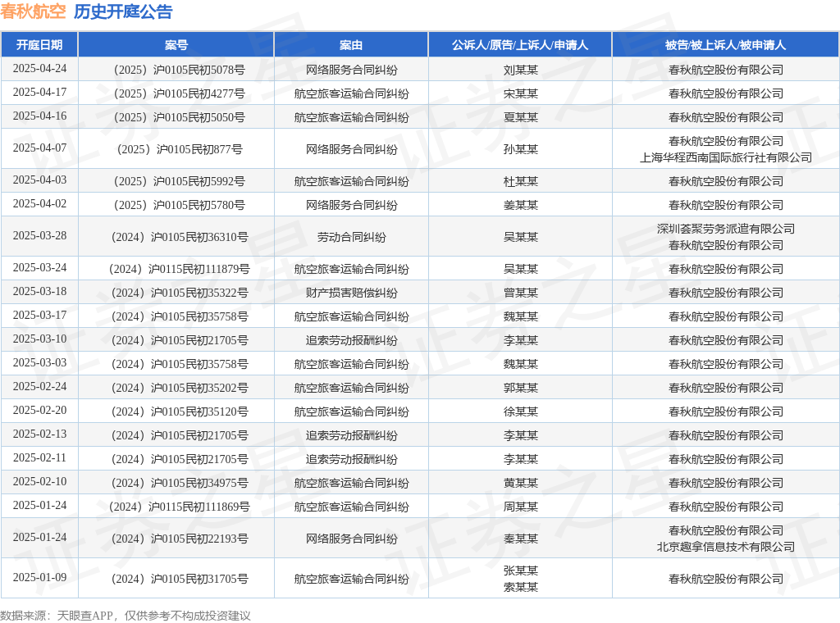Click defendant 北京趣拿信息技术有限公司
The image size is (840, 623).
click(726, 547)
